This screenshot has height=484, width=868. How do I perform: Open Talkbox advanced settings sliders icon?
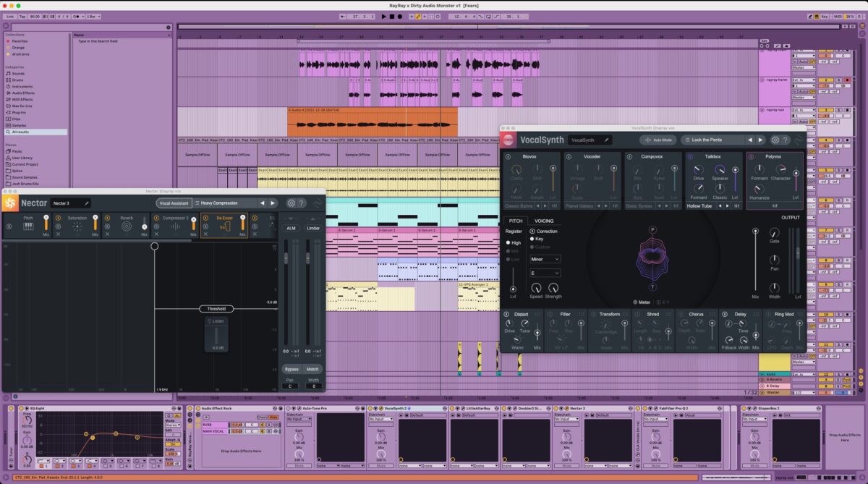(736, 206)
